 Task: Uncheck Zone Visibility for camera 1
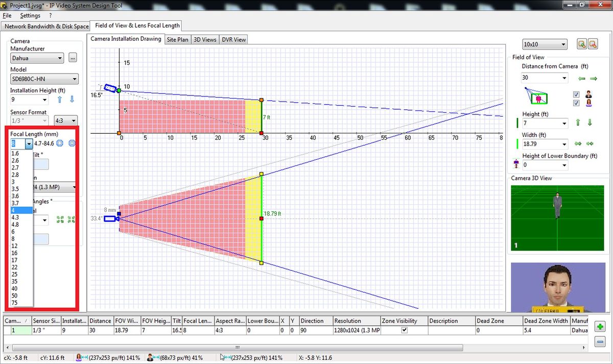[405, 330]
